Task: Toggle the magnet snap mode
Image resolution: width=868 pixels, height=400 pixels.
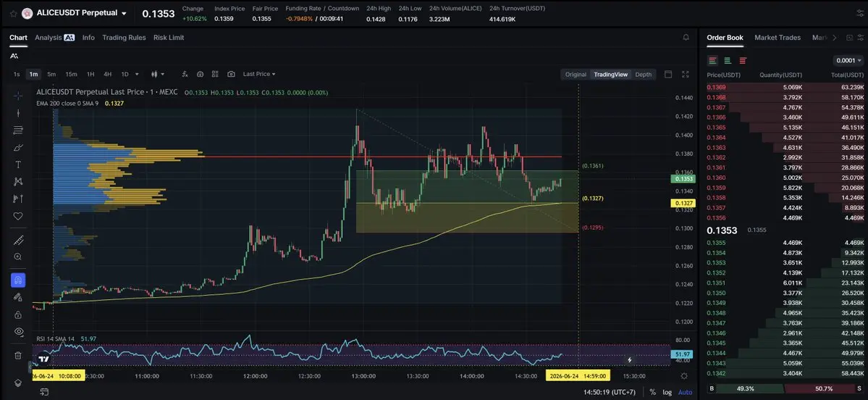Action: pyautogui.click(x=17, y=280)
